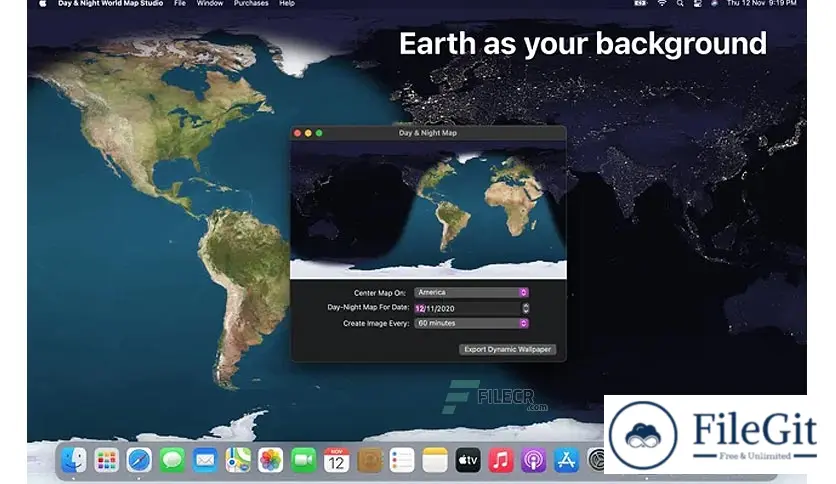Open the Music app icon
836x484 pixels.
coord(501,460)
